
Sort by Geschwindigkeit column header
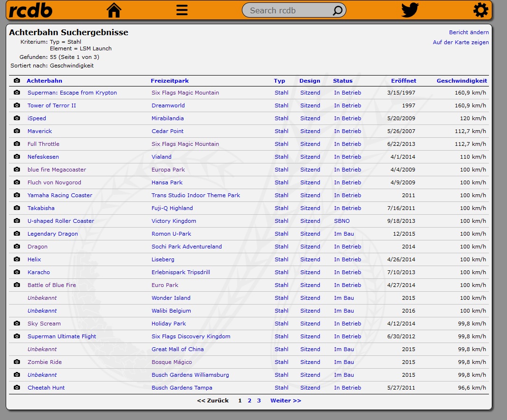point(461,81)
